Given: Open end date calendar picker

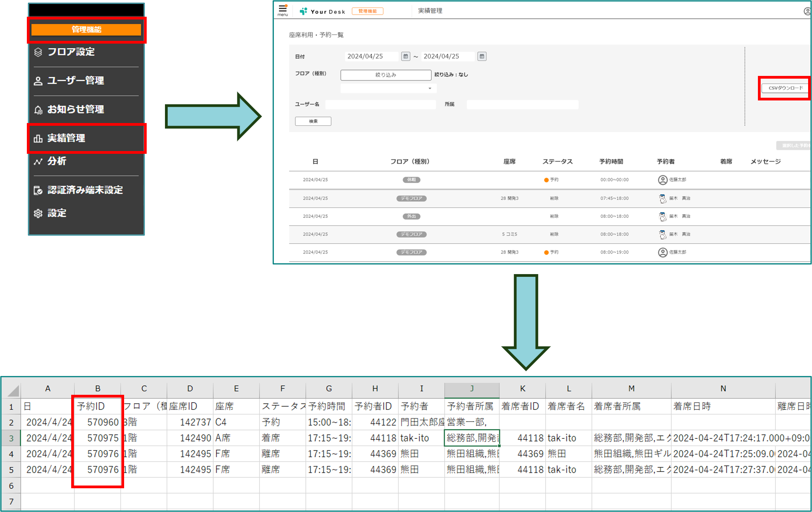Looking at the screenshot, I should click(x=482, y=56).
